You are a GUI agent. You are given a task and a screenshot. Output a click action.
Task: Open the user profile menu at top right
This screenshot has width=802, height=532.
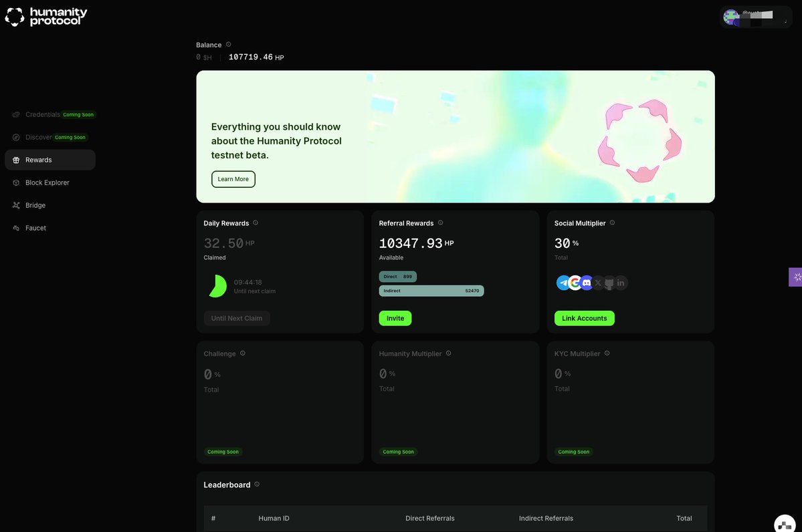[x=756, y=17]
